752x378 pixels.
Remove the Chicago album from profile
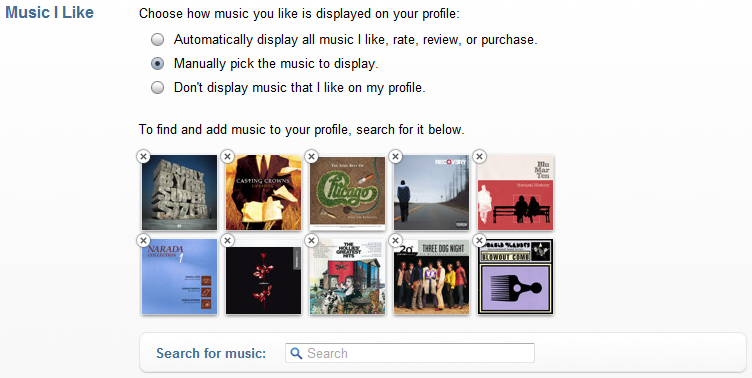click(311, 156)
